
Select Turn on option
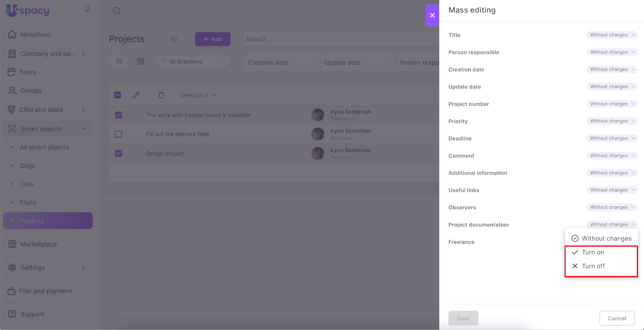pos(593,252)
